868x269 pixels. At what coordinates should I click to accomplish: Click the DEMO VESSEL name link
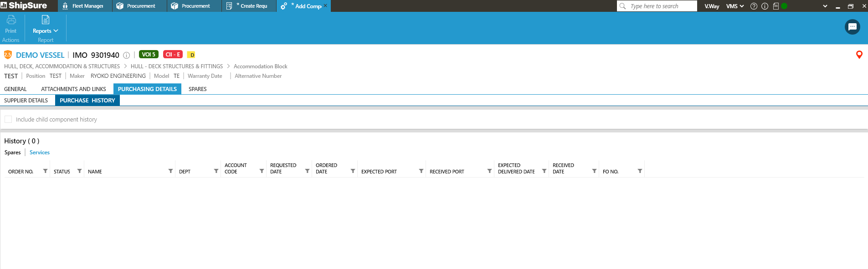point(40,55)
